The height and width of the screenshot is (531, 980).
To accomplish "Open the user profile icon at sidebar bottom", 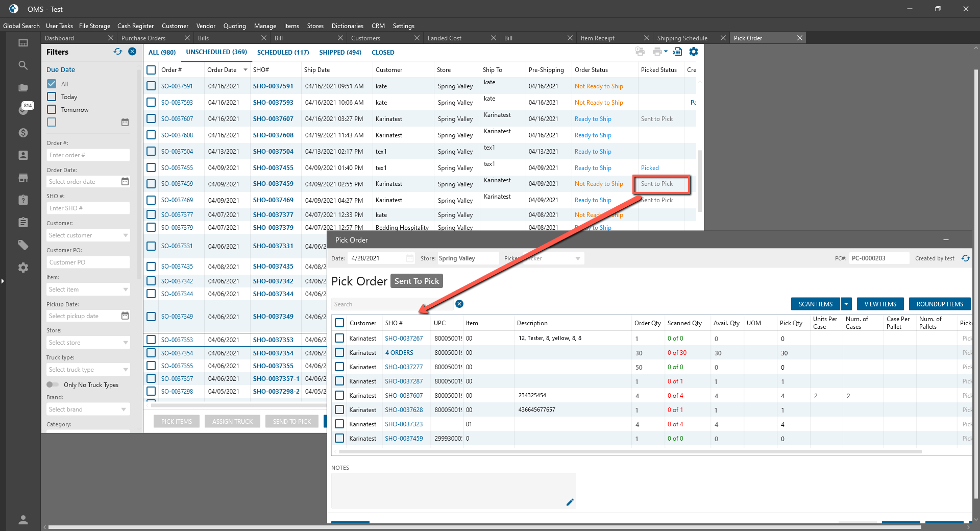I will [x=23, y=520].
